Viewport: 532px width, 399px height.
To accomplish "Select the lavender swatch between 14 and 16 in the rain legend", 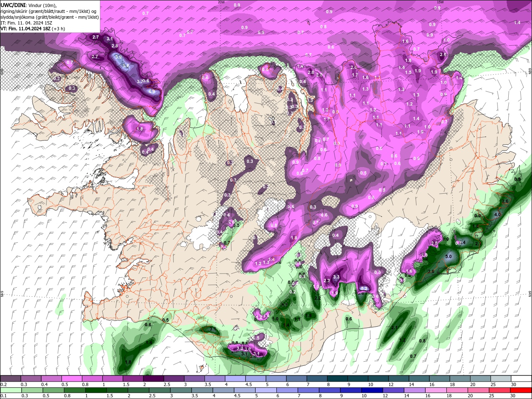I will pyautogui.click(x=414, y=390).
